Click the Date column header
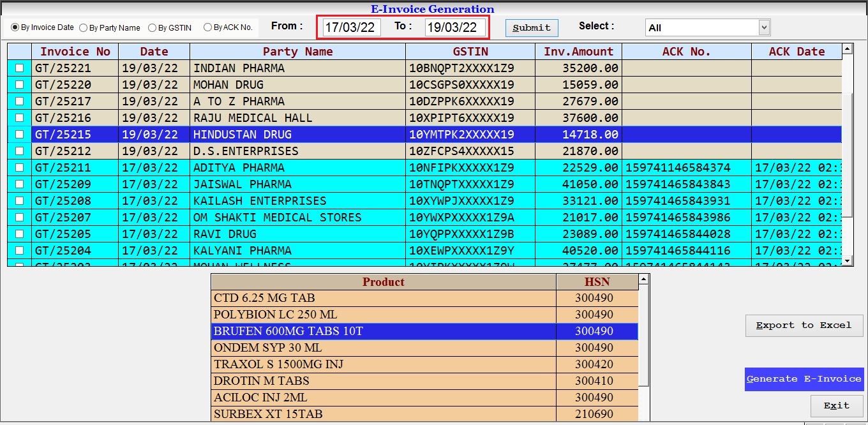 [154, 52]
